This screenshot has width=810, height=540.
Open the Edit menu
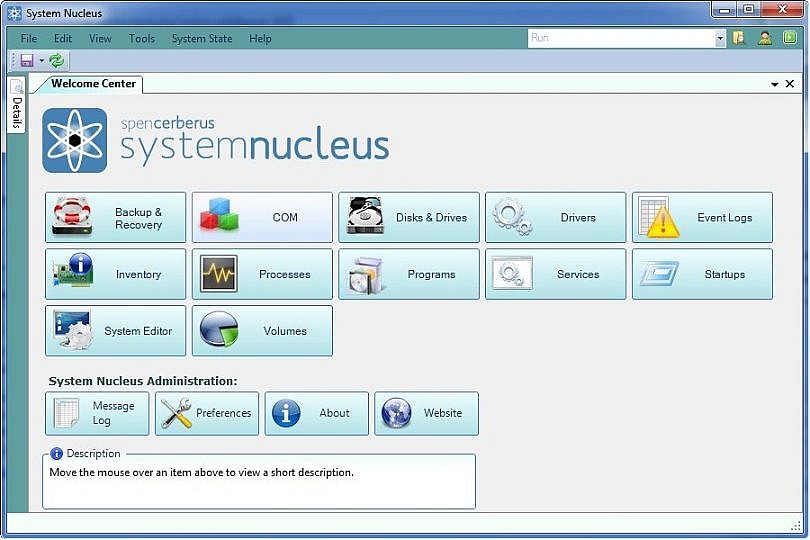[x=63, y=39]
